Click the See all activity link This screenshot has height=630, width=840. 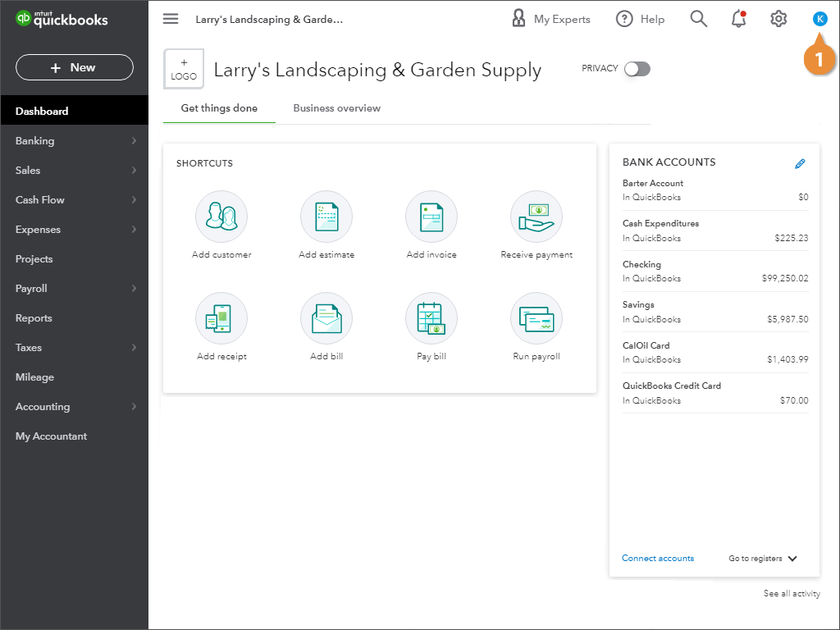coord(791,593)
